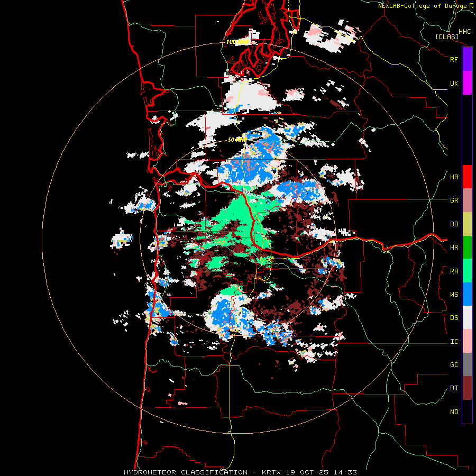Click the DS white legend swatch
This screenshot has height=476, width=476.
coord(467,317)
